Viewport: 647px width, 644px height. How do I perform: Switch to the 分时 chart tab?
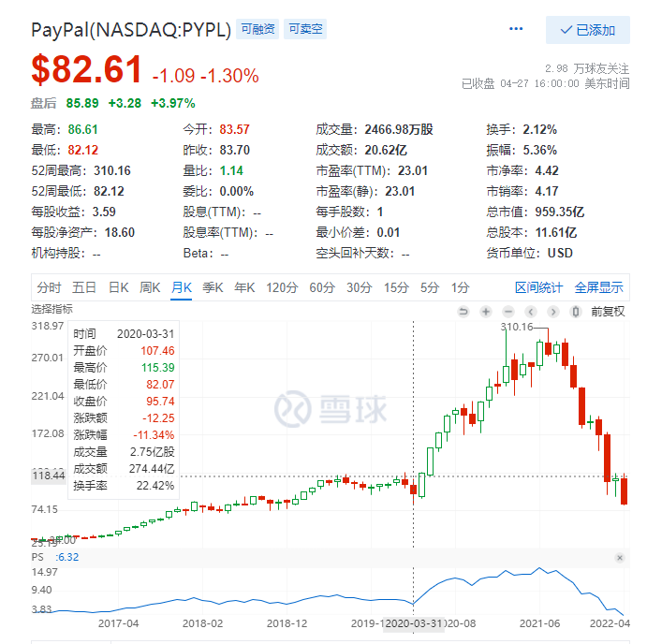point(49,287)
